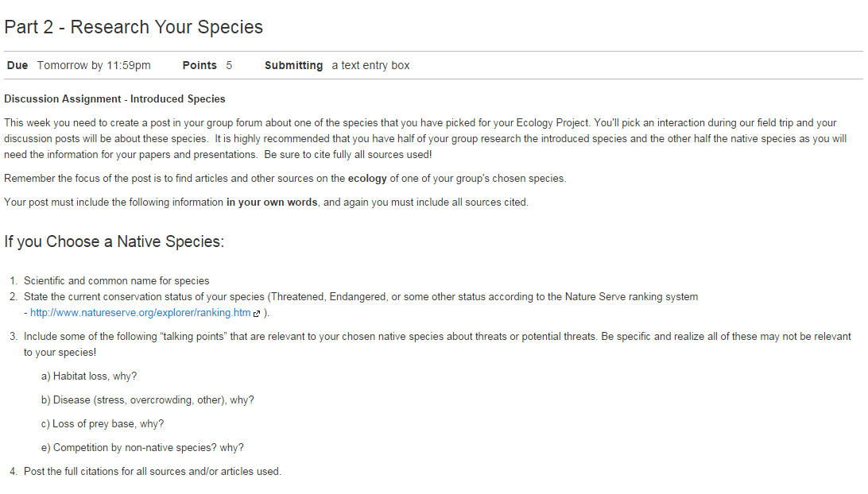This screenshot has height=494, width=868.
Task: Click the external link icon after ranking.htm
Action: click(256, 314)
